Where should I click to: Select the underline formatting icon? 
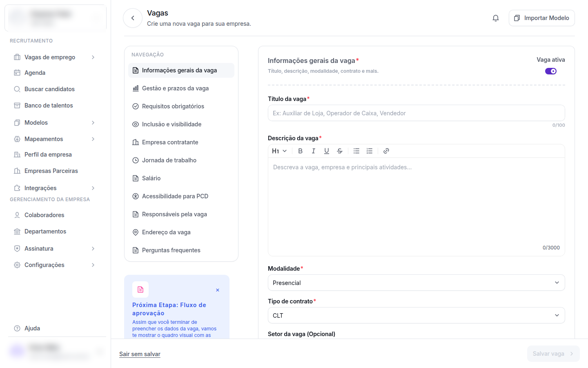click(x=326, y=151)
